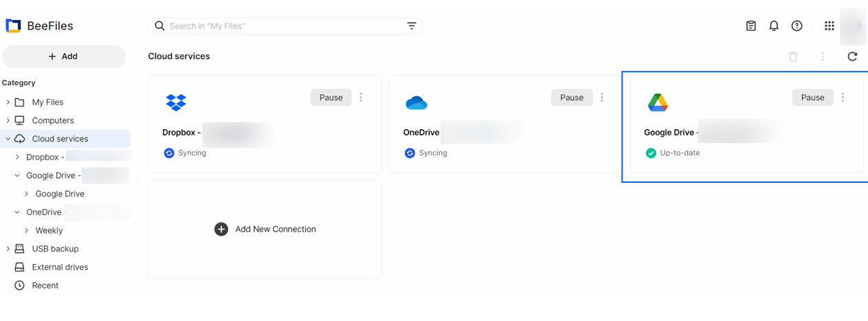Open the notifications bell
The image size is (868, 321).
[x=774, y=26]
